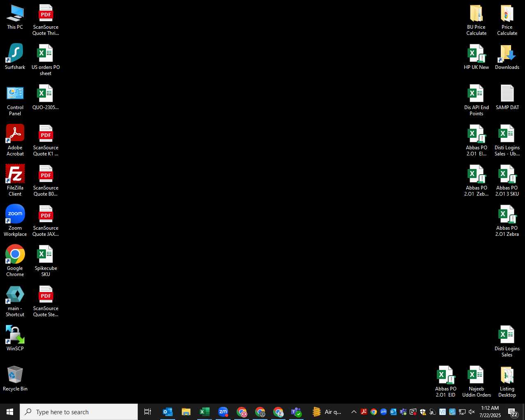Select the QUO-2305... Excel file
Screen dimensions: 525x420
46,97
